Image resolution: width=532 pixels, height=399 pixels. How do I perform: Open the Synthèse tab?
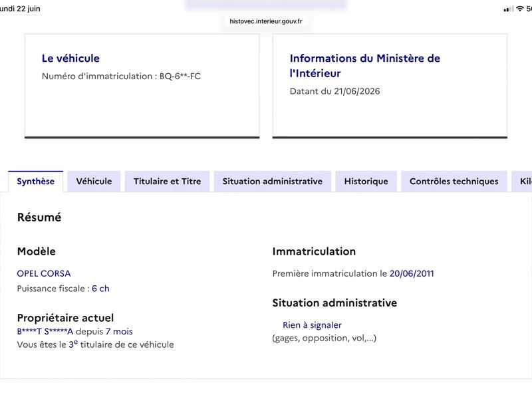(36, 182)
